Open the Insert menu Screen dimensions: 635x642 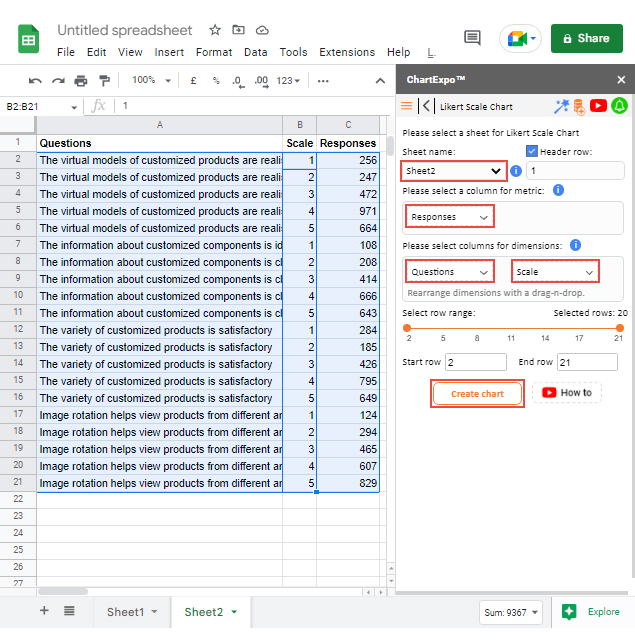tap(169, 52)
